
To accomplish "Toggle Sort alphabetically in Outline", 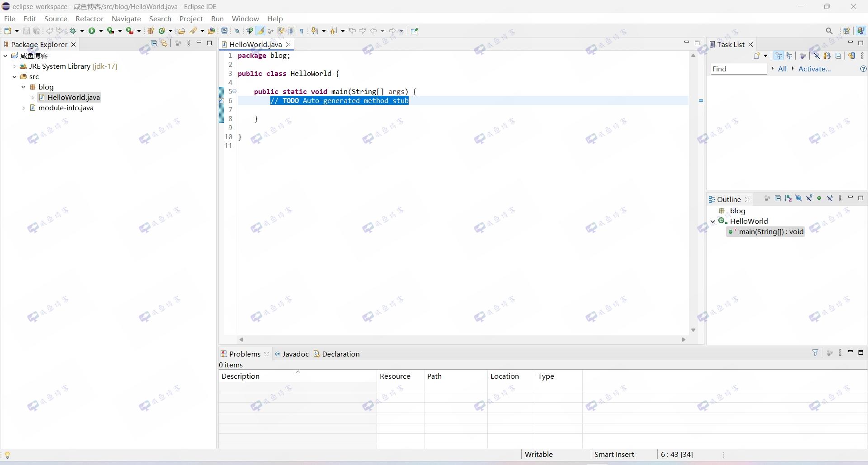I will 788,198.
